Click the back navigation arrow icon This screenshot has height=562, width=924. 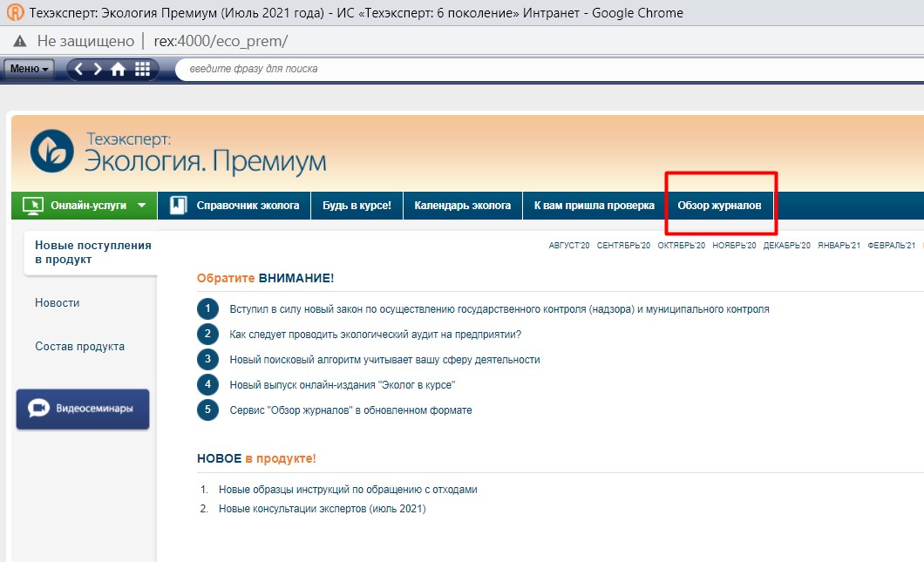[x=79, y=69]
